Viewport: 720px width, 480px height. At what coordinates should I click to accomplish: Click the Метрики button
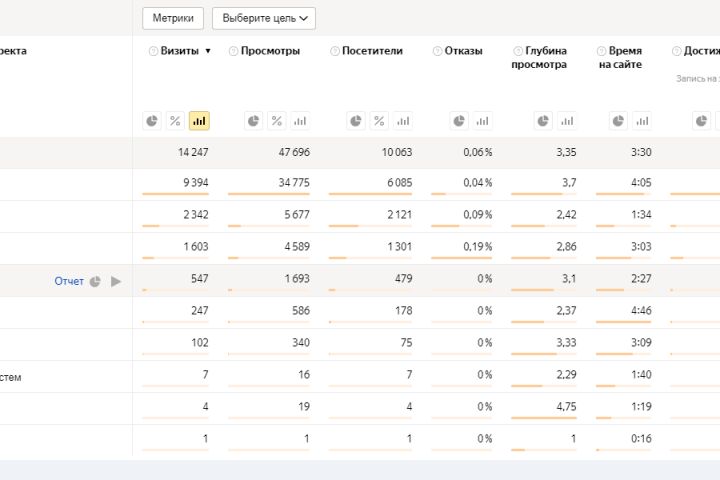point(173,18)
